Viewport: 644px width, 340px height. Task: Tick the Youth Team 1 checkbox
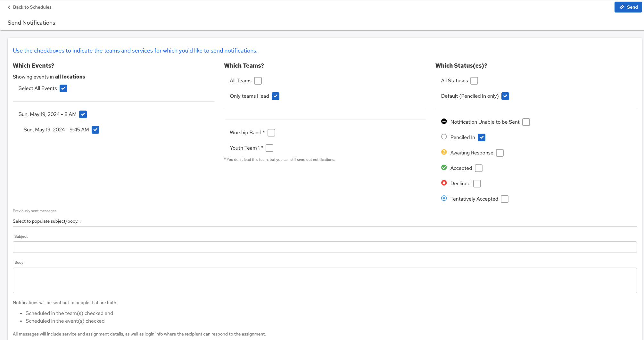(269, 148)
